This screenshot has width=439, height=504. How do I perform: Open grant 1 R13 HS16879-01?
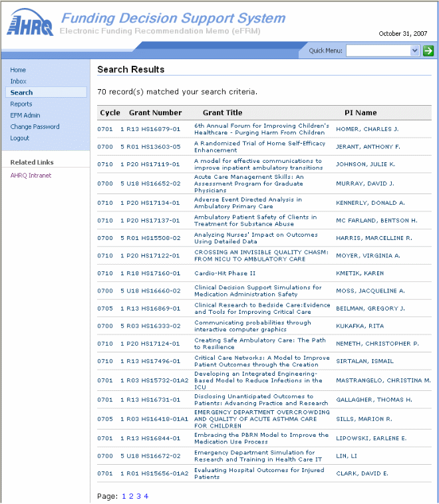click(150, 129)
